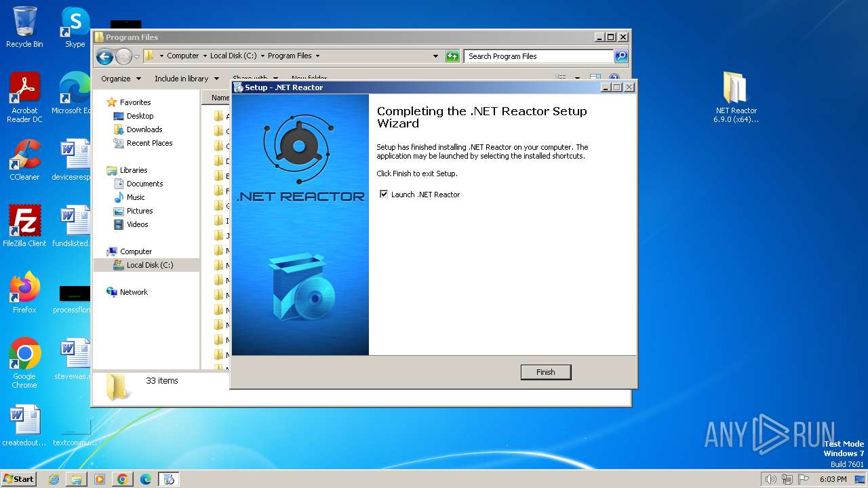Click the volume icon in system tray
The height and width of the screenshot is (488, 868).
click(770, 479)
